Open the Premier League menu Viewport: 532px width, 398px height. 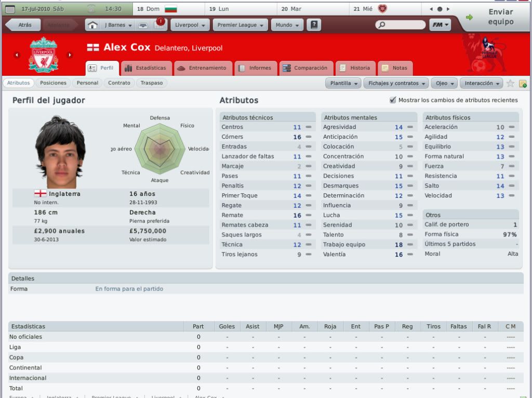tap(240, 25)
